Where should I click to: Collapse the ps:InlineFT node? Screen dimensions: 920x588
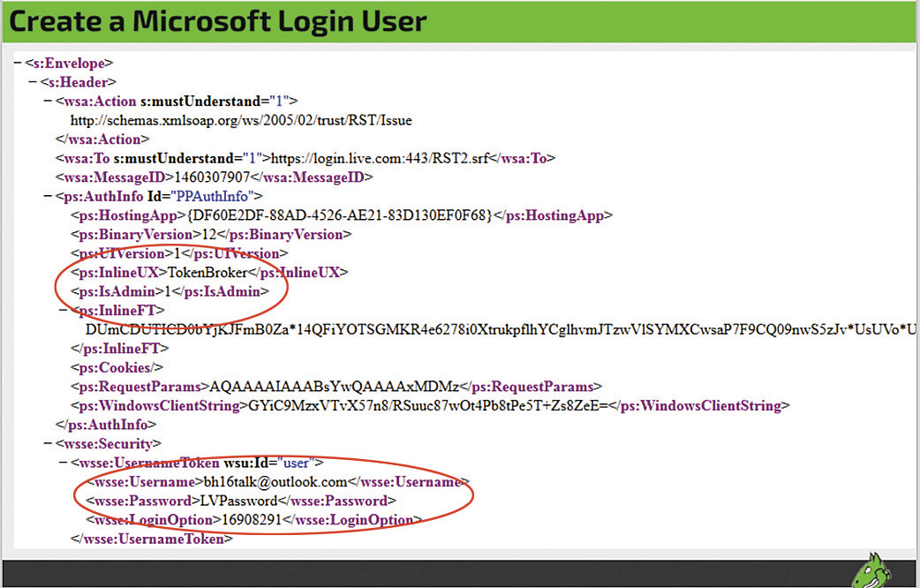point(63,311)
